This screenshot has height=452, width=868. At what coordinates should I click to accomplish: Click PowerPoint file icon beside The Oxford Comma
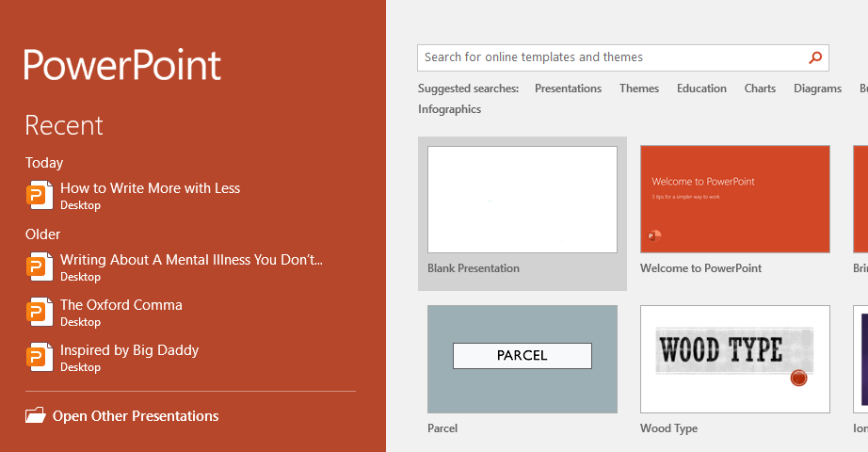(x=40, y=312)
